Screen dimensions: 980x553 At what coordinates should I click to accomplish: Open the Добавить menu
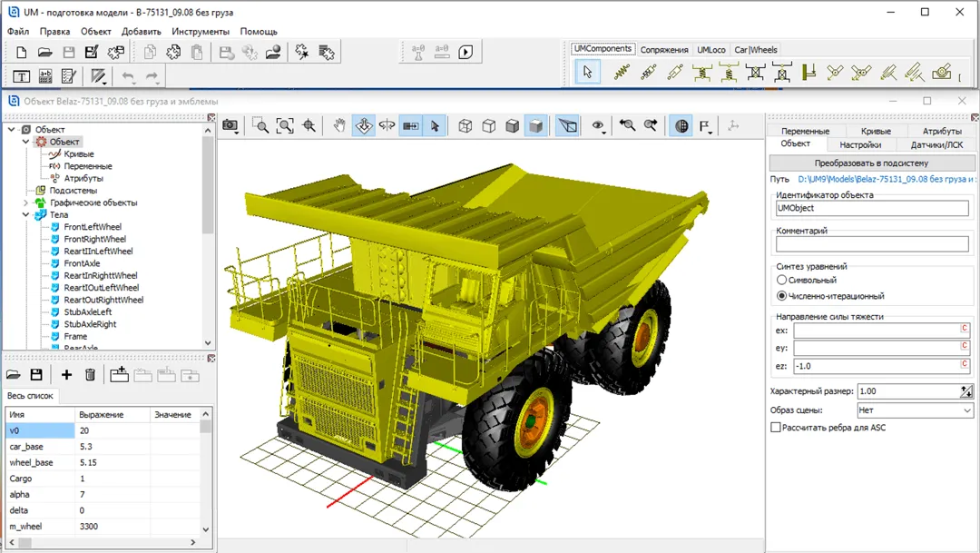tap(142, 31)
